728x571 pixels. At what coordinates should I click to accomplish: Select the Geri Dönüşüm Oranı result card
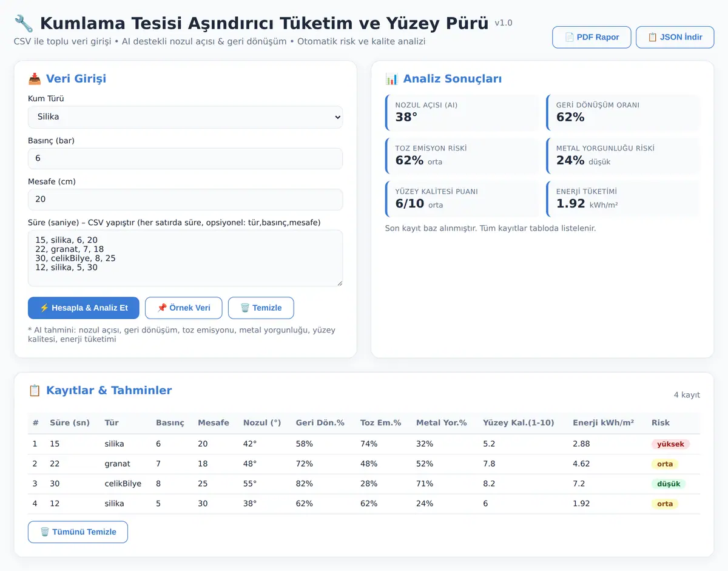tap(623, 112)
